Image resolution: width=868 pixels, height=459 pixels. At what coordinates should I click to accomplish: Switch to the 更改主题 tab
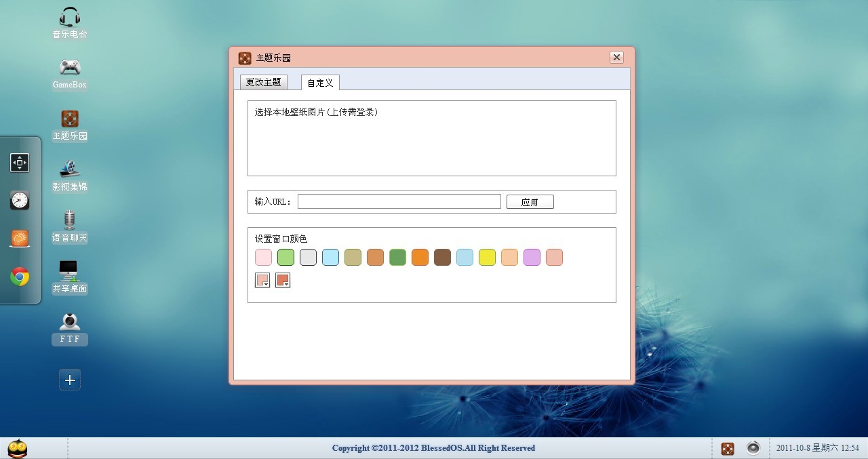pos(263,82)
